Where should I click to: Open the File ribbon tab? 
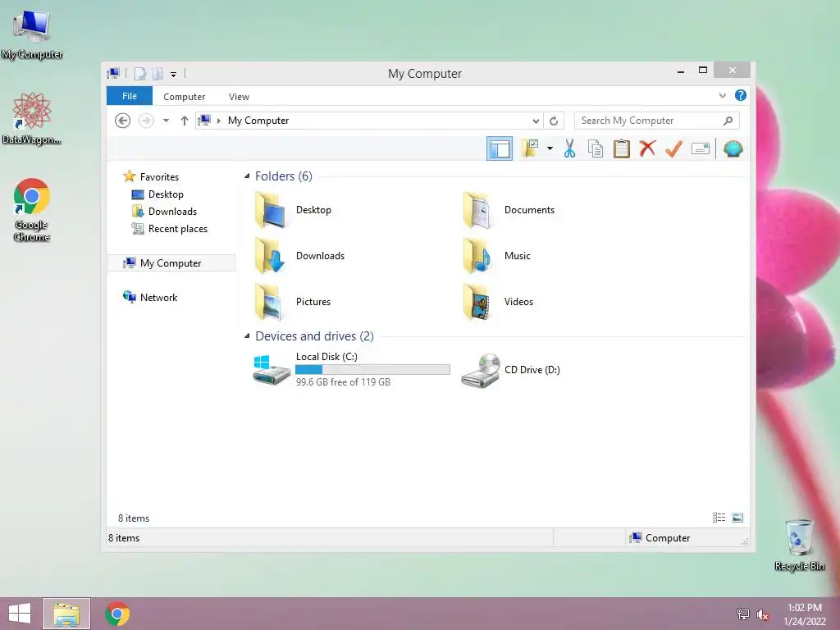[130, 96]
